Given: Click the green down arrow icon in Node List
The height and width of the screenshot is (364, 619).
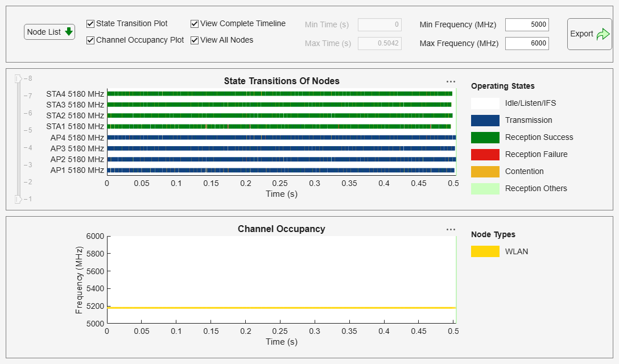Looking at the screenshot, I should point(69,32).
